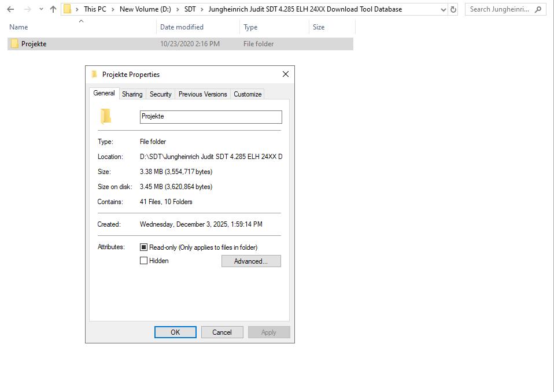
Task: Sort by the Type column
Action: pyautogui.click(x=250, y=27)
